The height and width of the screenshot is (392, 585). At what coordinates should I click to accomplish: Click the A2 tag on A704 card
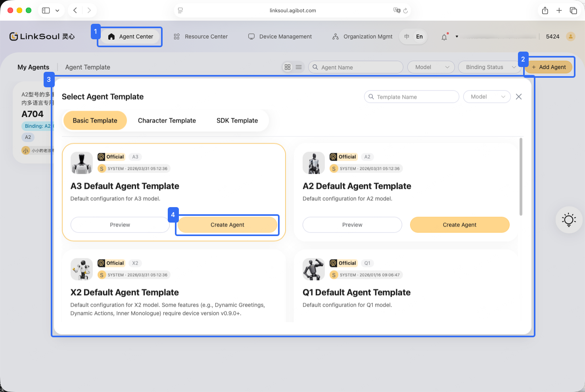[28, 137]
